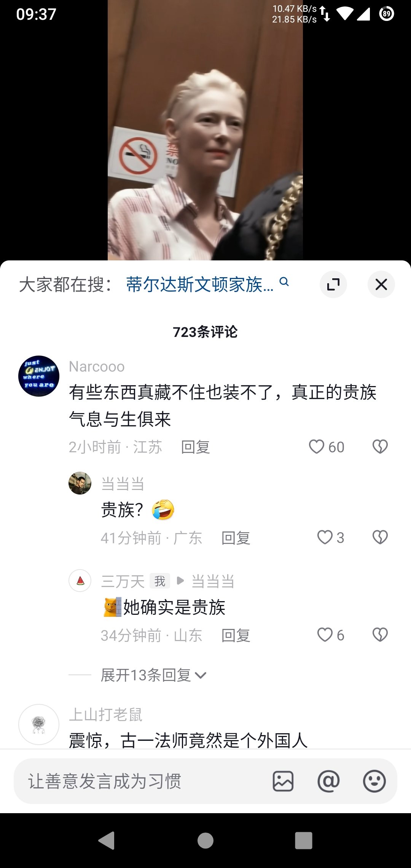
Task: Dislike the 三万天 reply
Action: point(380,635)
